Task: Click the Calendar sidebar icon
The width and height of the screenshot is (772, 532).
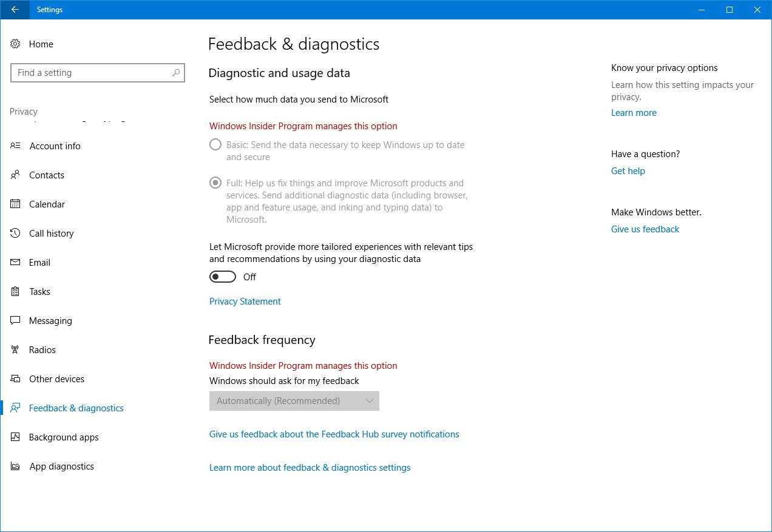Action: point(16,204)
